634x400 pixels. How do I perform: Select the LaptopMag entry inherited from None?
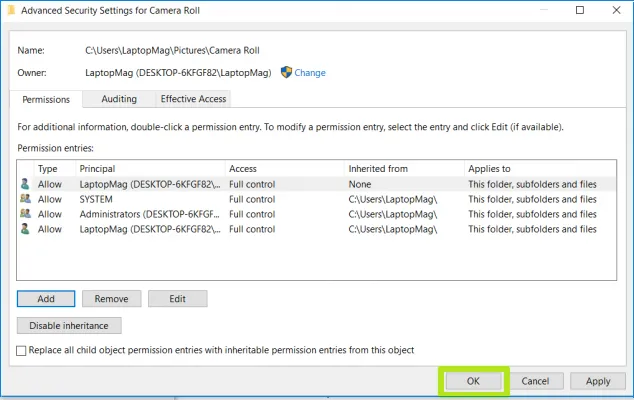[317, 184]
